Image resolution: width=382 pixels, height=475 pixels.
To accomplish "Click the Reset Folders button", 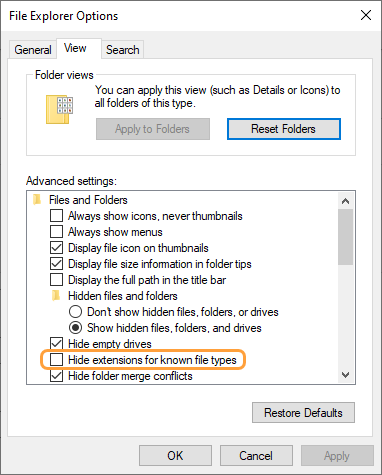I will [284, 129].
